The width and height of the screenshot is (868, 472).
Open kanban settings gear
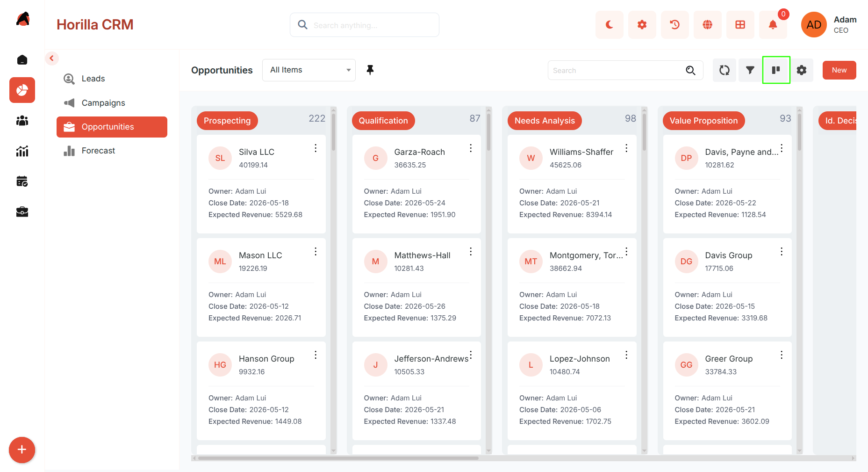(x=802, y=70)
